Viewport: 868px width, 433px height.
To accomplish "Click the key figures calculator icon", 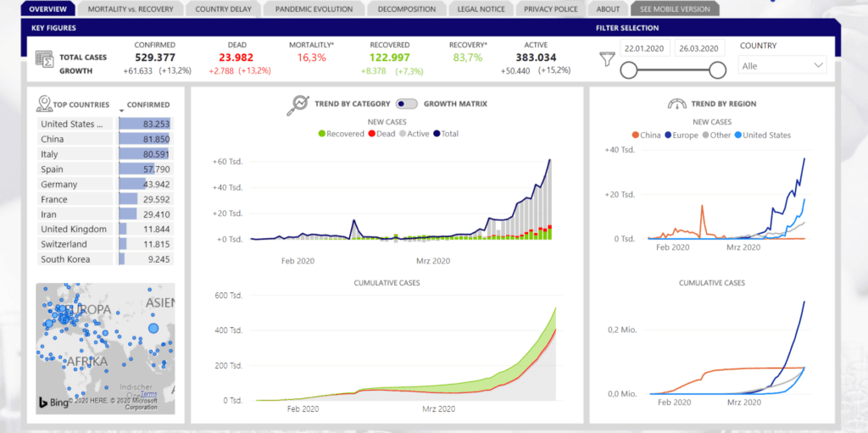I will click(x=45, y=58).
